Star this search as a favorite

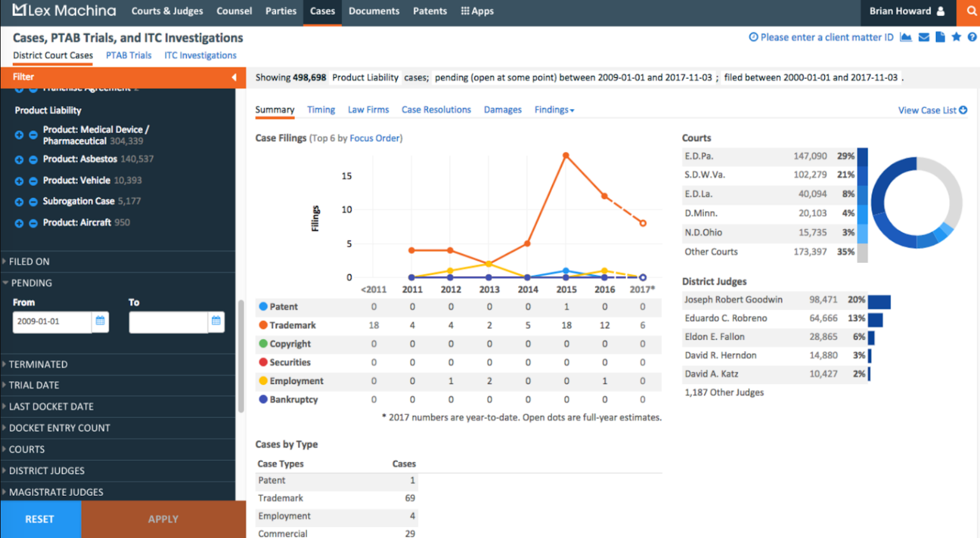tap(956, 37)
